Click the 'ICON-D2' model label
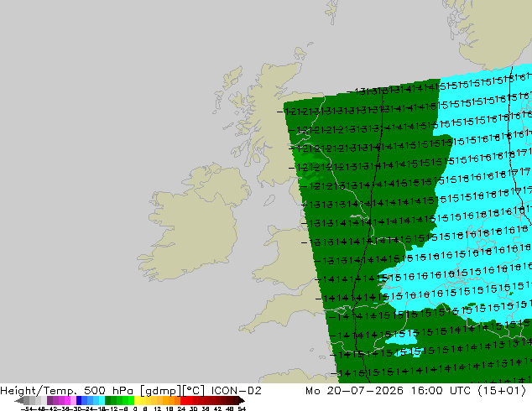The width and height of the screenshot is (532, 411). (237, 391)
